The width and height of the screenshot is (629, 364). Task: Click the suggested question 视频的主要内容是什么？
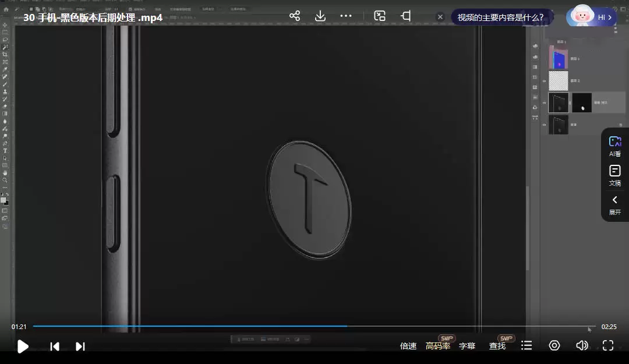tap(500, 17)
